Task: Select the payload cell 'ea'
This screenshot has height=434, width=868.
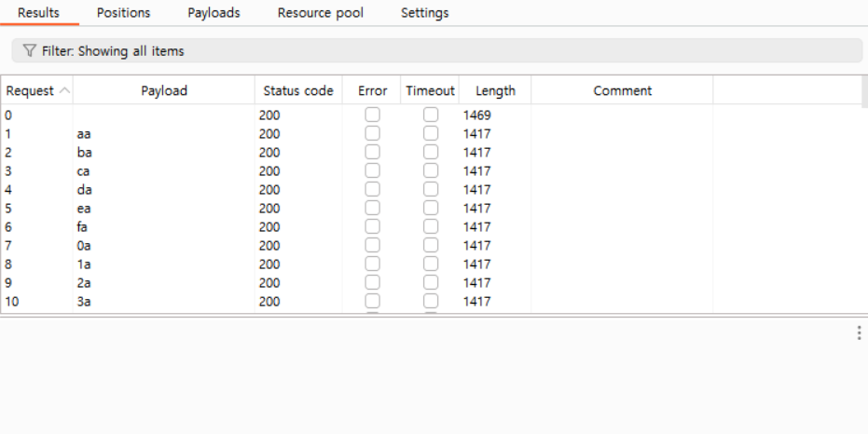Action: pos(84,209)
